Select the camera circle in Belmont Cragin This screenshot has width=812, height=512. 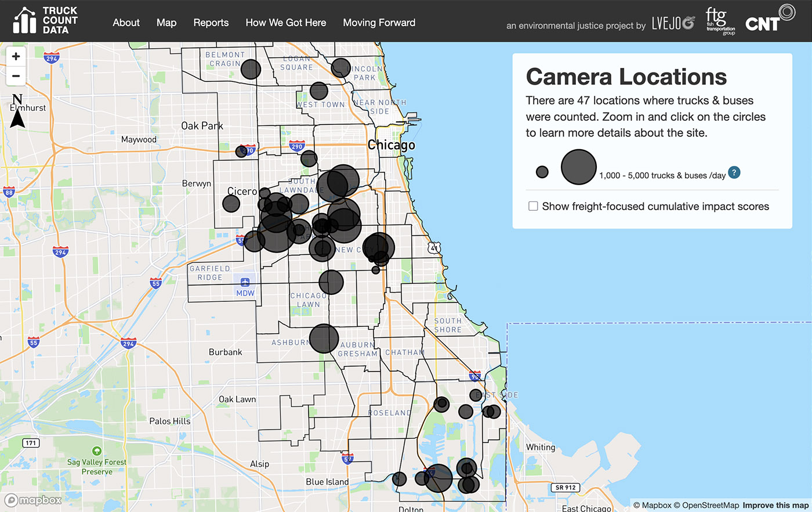(251, 69)
